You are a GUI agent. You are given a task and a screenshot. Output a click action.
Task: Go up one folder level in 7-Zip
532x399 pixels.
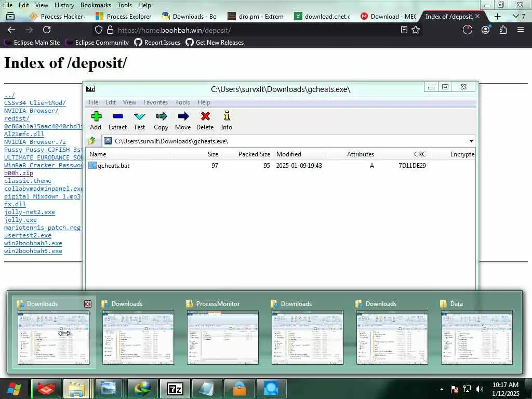pos(92,141)
